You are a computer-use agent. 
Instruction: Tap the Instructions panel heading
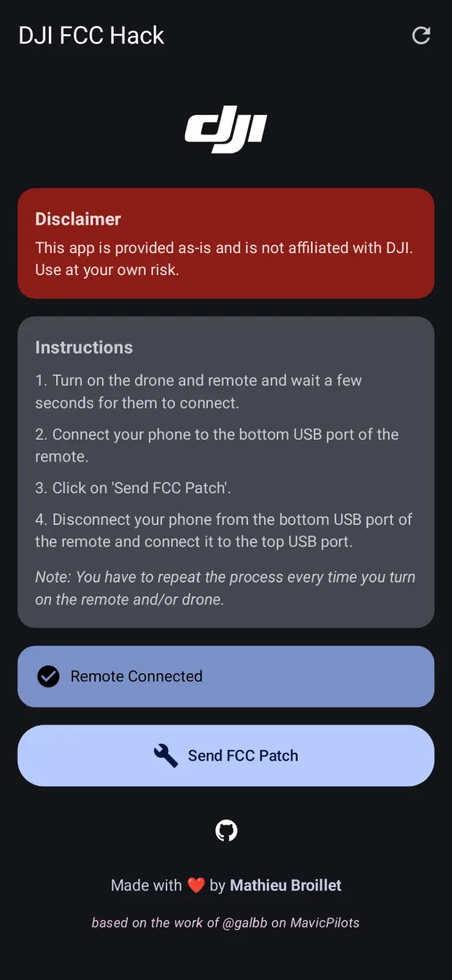pos(83,347)
